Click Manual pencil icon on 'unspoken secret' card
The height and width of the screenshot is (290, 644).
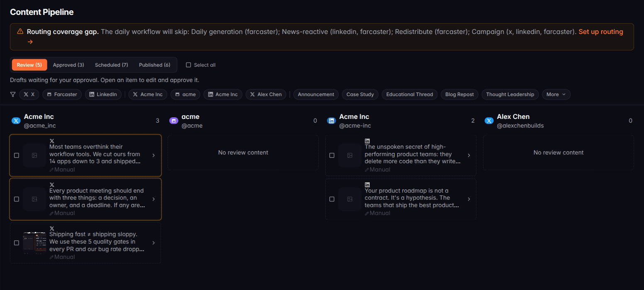(367, 169)
